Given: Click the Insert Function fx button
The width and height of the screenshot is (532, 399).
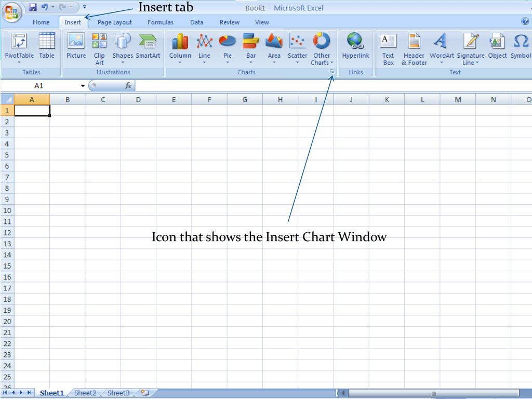Looking at the screenshot, I should [x=128, y=86].
